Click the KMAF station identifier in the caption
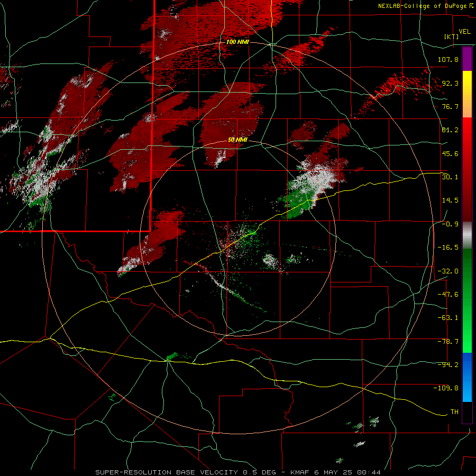476x476 pixels. (301, 472)
